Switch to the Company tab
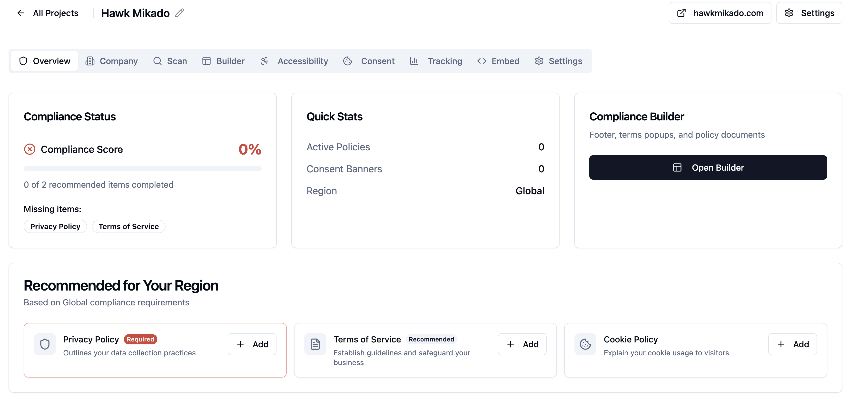 111,61
